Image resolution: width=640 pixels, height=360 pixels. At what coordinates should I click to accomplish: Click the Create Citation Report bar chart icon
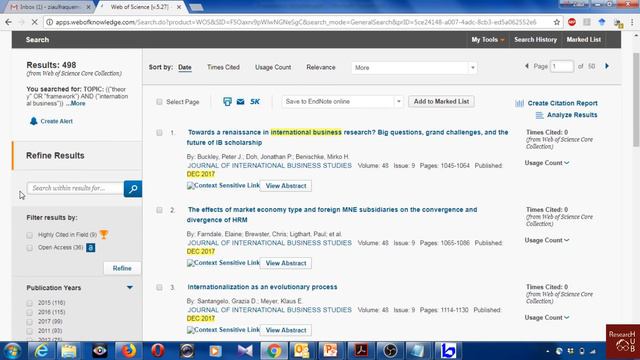point(519,103)
